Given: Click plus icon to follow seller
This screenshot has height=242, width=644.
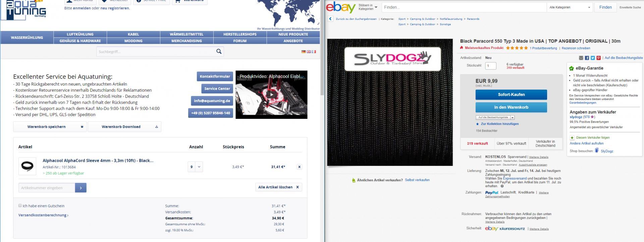Looking at the screenshot, I should pos(572,138).
